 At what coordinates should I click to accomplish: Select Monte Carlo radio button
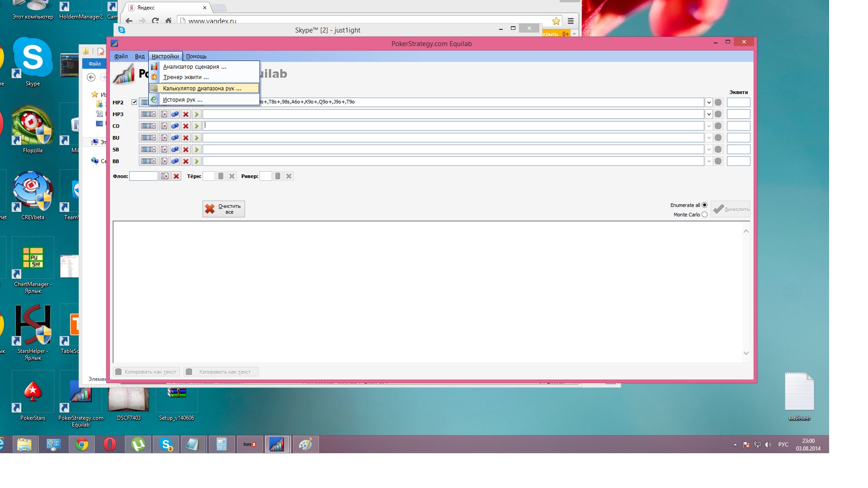click(x=704, y=215)
